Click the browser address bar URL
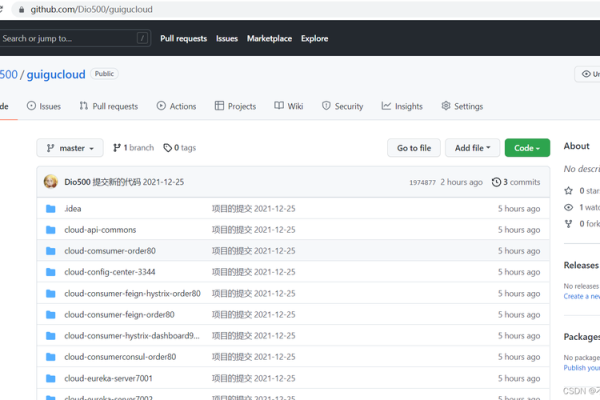 pyautogui.click(x=91, y=10)
